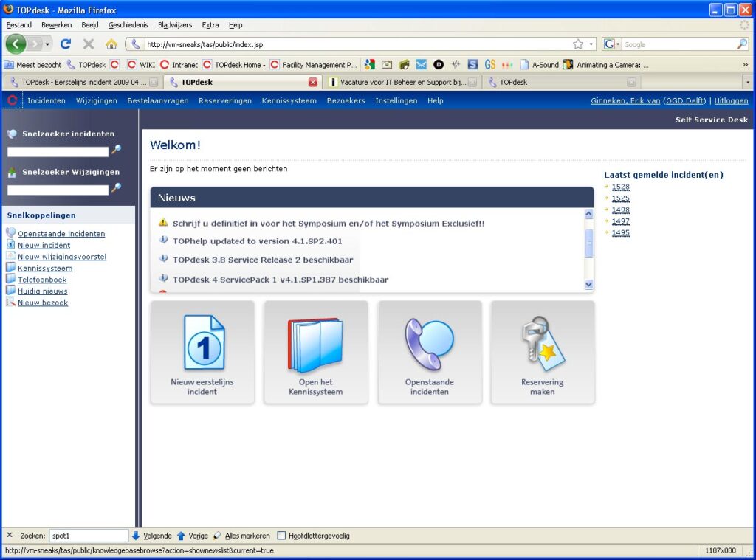Viewport: 756px width, 560px height.
Task: Open incident 1528 link
Action: pos(620,187)
